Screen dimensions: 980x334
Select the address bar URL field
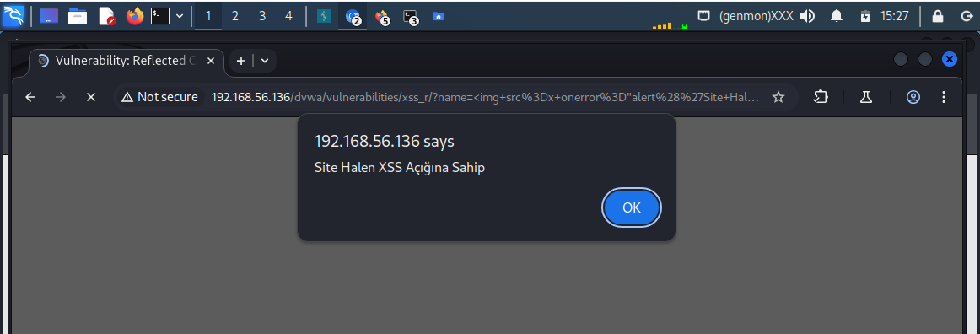[x=486, y=97]
